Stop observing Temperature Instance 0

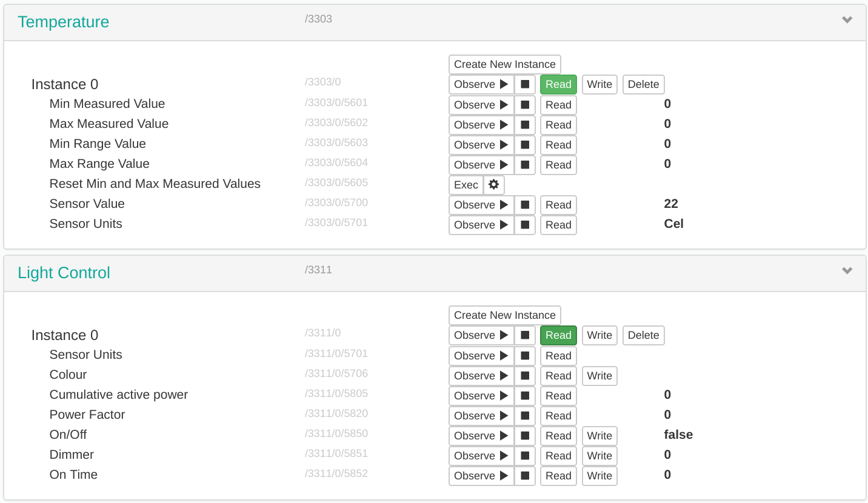click(x=525, y=84)
